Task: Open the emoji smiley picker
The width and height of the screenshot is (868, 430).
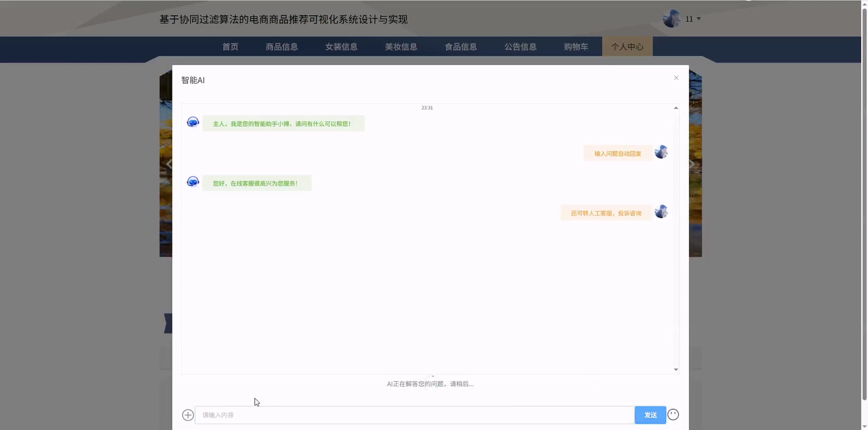Action: pyautogui.click(x=673, y=415)
